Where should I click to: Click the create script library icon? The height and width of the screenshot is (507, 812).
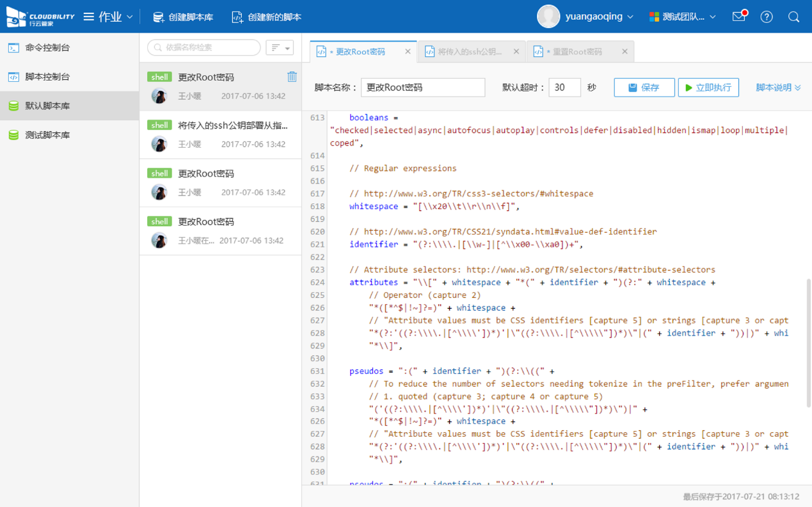[x=159, y=17]
